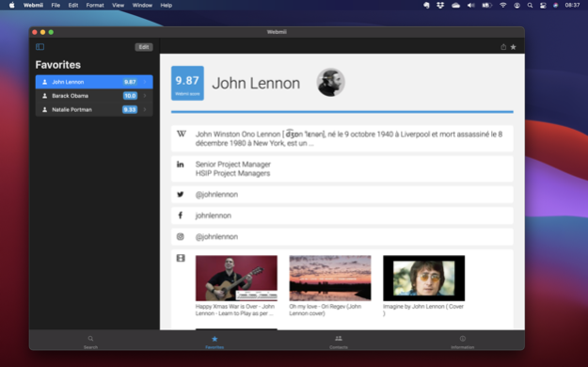Open the Help menu
This screenshot has height=367, width=588.
click(167, 6)
